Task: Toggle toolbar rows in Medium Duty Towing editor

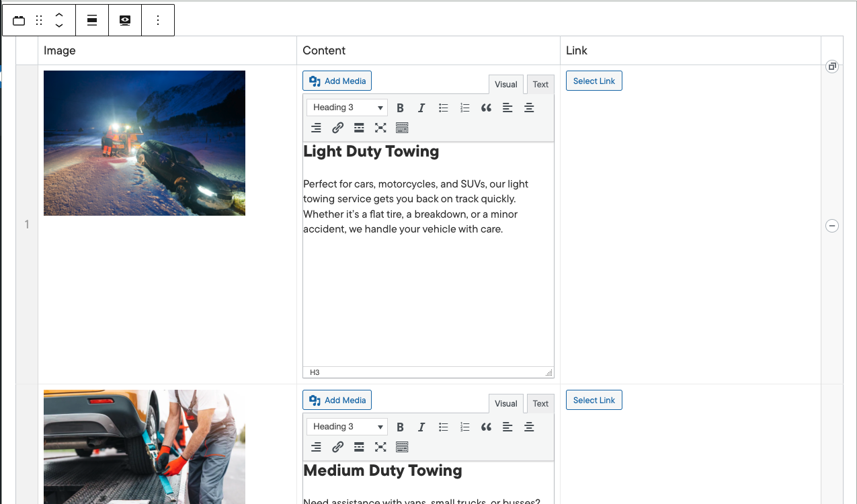Action: point(402,447)
